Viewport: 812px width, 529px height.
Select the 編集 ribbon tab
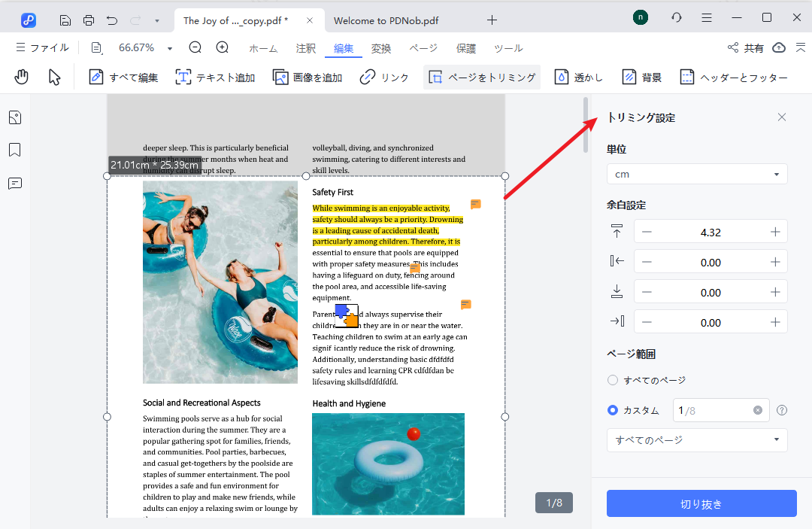pos(344,48)
